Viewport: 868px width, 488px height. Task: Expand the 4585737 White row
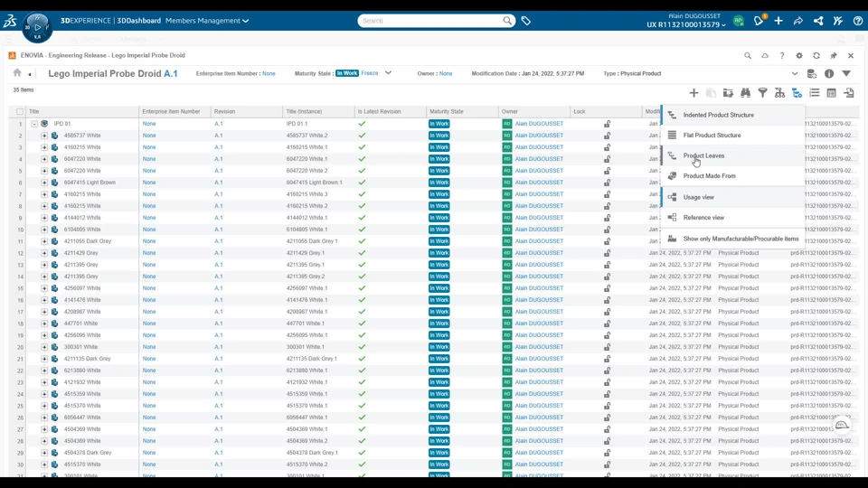click(44, 136)
